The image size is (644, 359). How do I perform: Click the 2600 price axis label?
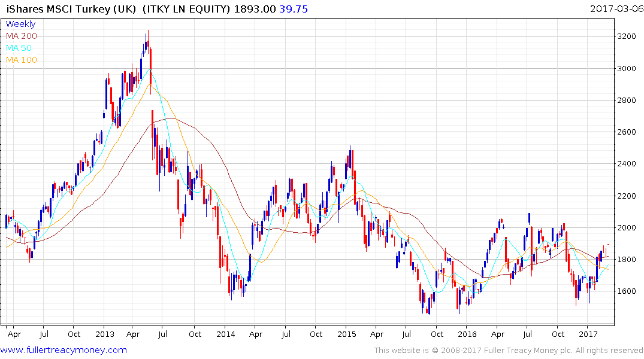click(x=627, y=132)
